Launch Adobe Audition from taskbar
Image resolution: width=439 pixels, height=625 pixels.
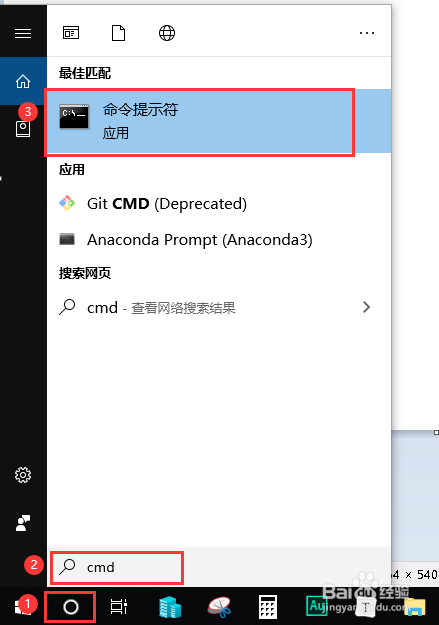point(316,606)
